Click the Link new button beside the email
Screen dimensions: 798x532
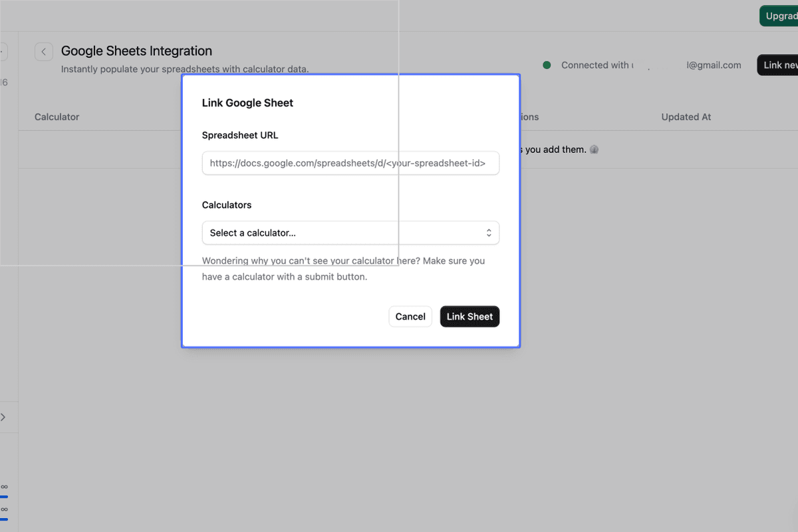click(778, 65)
